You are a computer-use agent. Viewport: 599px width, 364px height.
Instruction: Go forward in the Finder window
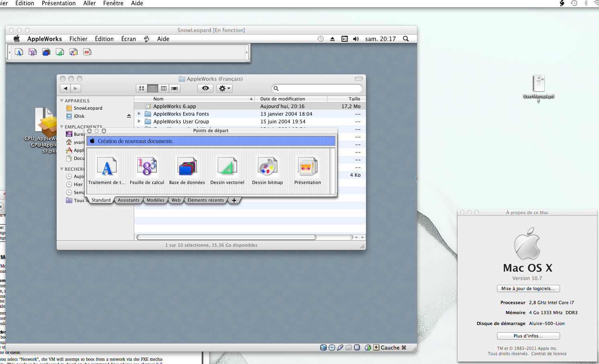coord(76,88)
